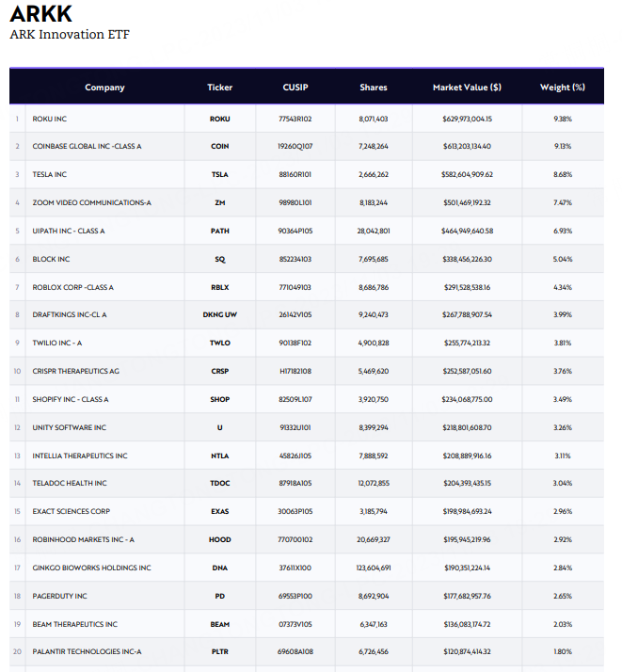This screenshot has width=622, height=672.
Task: Click market value $629,973,004.15
Action: [468, 120]
